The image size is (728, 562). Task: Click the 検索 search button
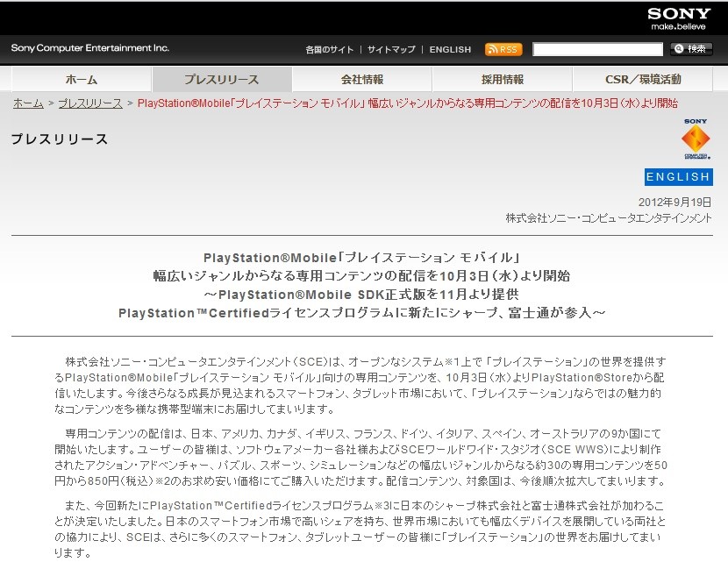coord(691,49)
